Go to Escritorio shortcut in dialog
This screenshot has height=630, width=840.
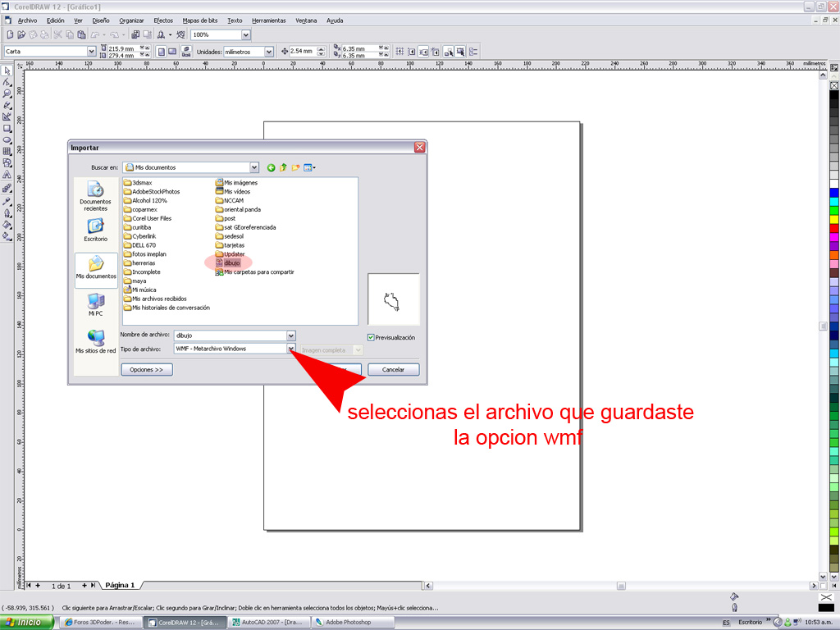(96, 231)
